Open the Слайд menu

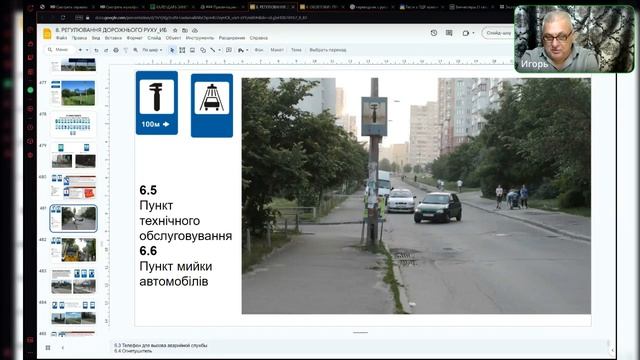click(x=154, y=38)
